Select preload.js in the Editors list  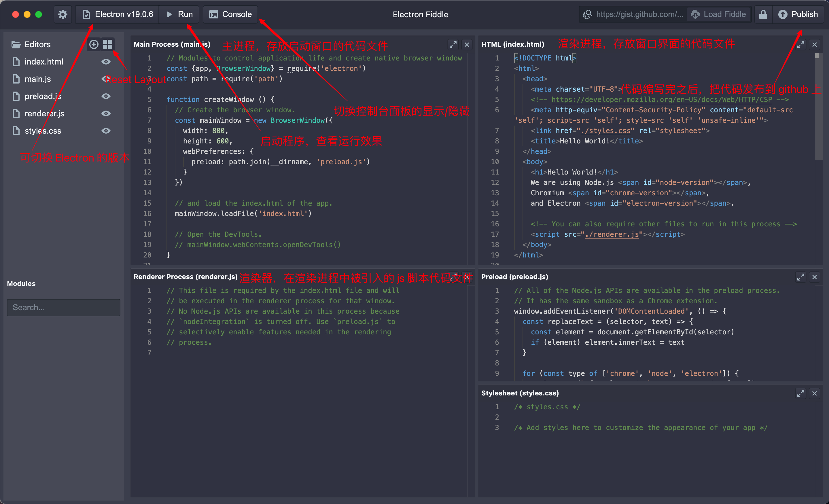point(43,96)
